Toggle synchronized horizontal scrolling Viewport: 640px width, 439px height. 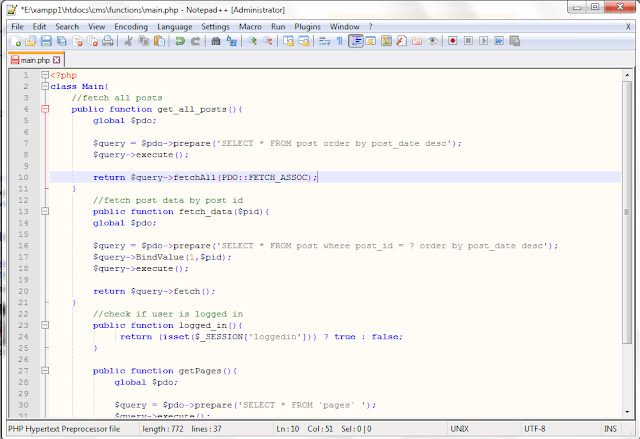[304, 41]
